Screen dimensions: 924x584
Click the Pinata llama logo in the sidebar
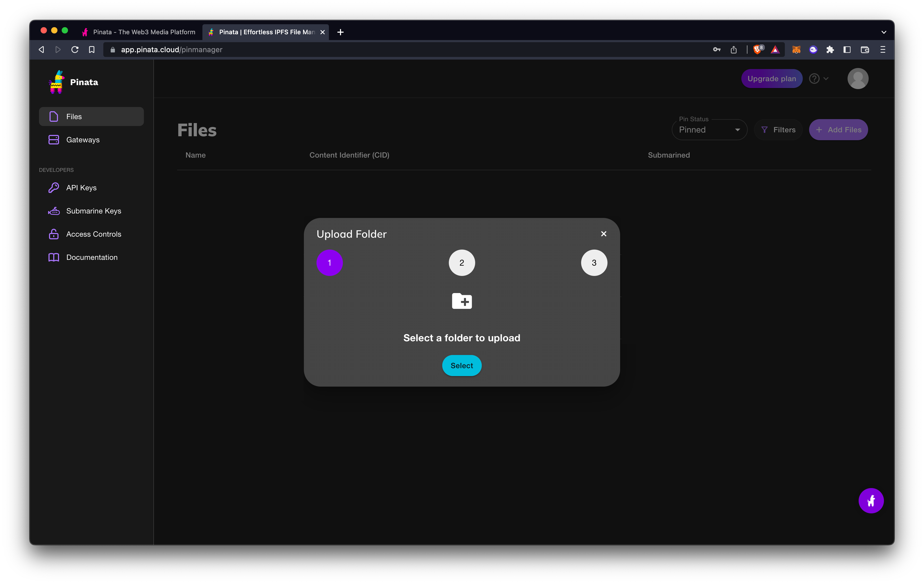(56, 82)
